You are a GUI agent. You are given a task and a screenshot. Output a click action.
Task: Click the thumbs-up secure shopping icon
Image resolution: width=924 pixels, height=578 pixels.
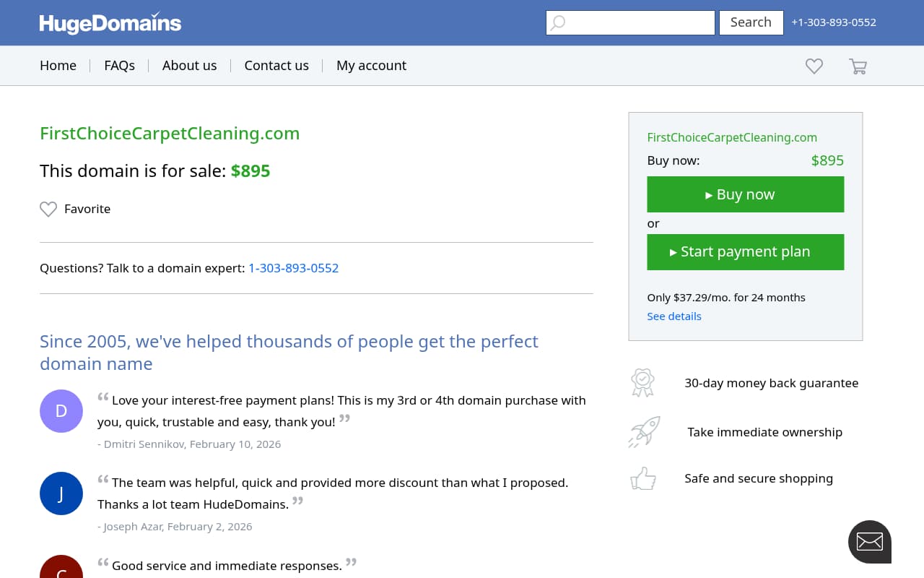coord(642,478)
